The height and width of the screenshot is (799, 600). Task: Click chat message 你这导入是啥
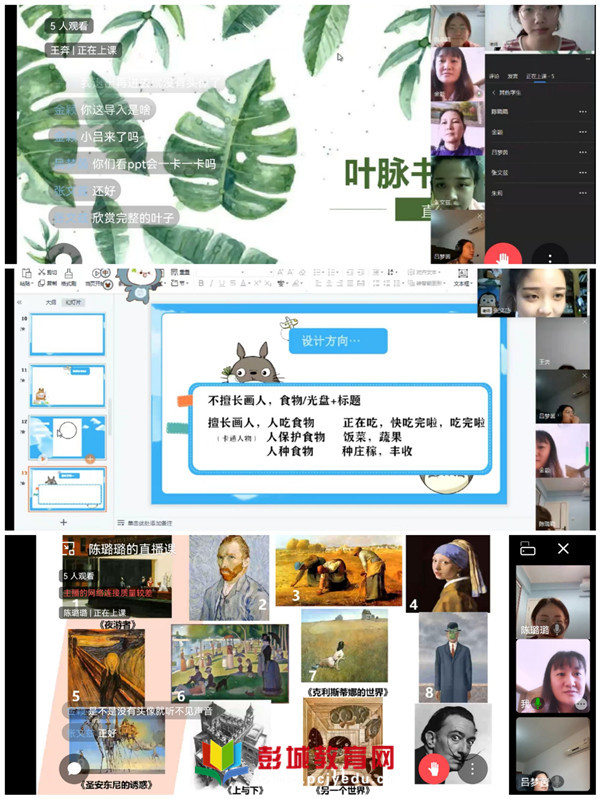[102, 109]
